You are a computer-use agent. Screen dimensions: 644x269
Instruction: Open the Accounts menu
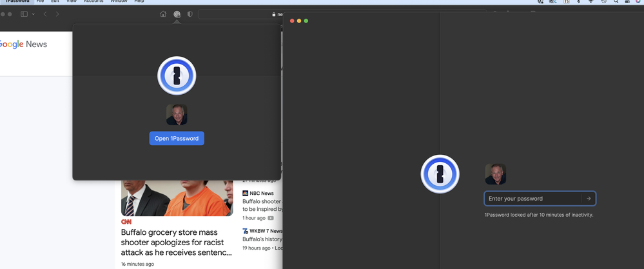[93, 2]
